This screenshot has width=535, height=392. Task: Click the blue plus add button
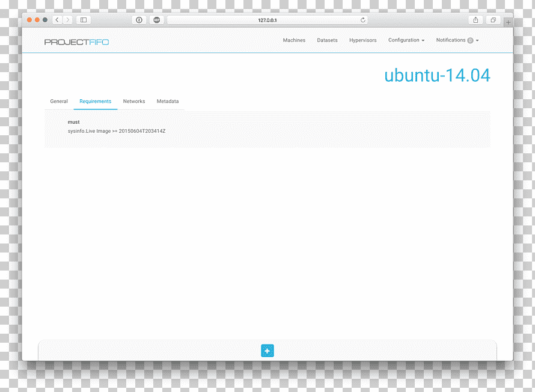(267, 351)
